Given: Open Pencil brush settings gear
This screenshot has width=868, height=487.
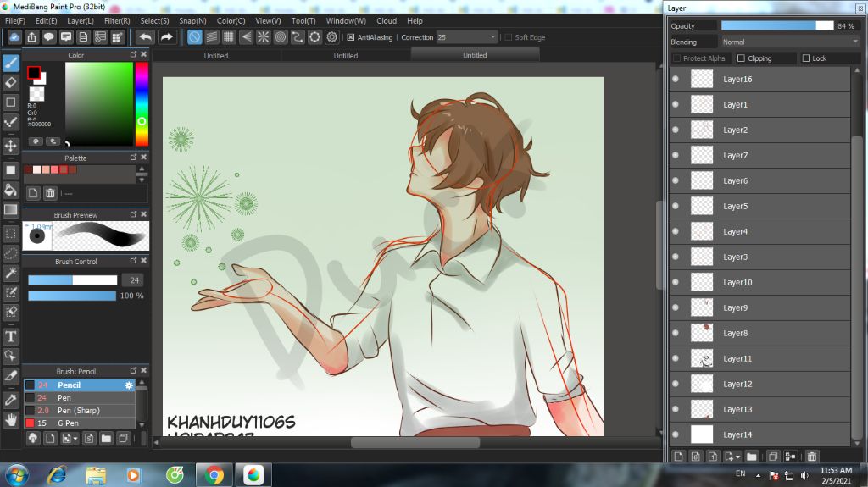Looking at the screenshot, I should pyautogui.click(x=129, y=385).
